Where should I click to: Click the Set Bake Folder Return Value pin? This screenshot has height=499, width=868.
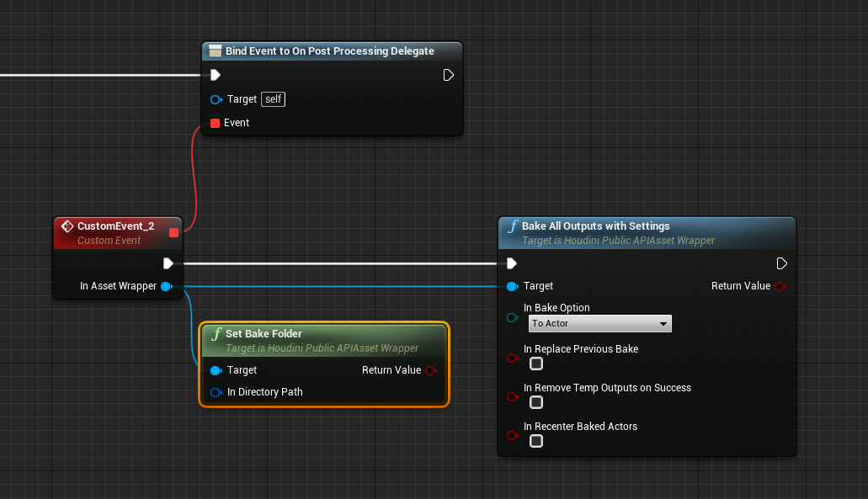(431, 370)
